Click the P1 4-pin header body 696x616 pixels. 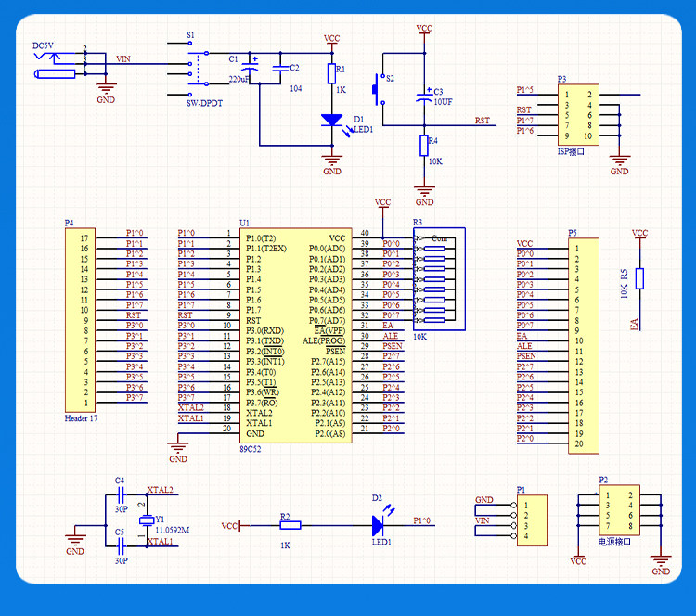(x=533, y=520)
